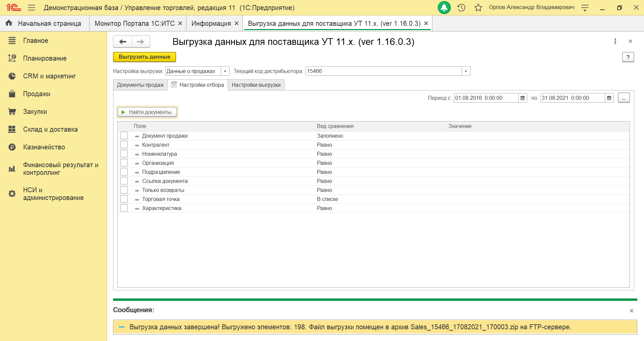
Task: Click the 1C logo icon
Action: point(13,7)
